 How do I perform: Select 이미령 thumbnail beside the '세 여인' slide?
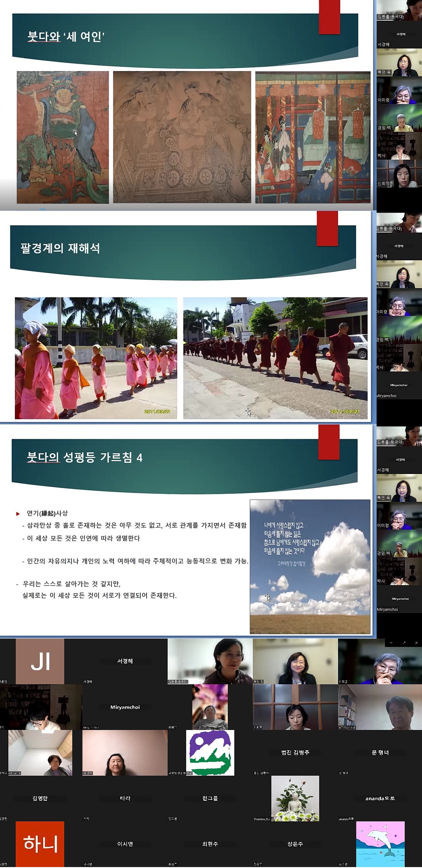(399, 91)
